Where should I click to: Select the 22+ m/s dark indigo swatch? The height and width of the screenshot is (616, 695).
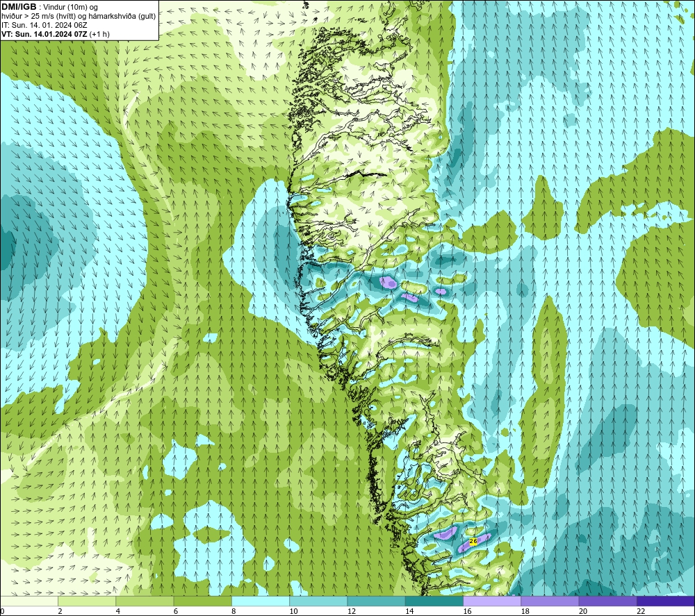point(666,601)
